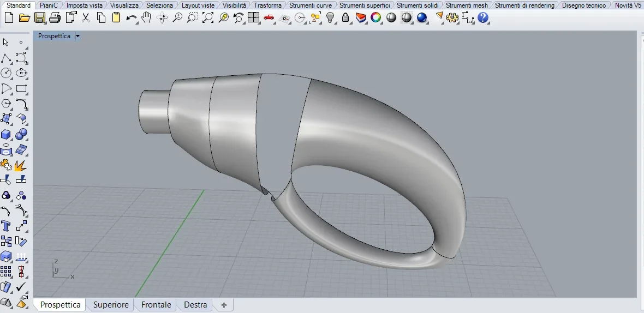Open the Strumenti mesh tab
This screenshot has height=313, width=644.
[x=467, y=5]
